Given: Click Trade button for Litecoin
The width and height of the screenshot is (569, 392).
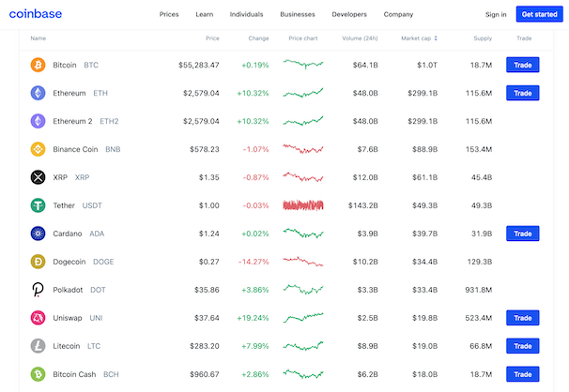Looking at the screenshot, I should click(523, 346).
